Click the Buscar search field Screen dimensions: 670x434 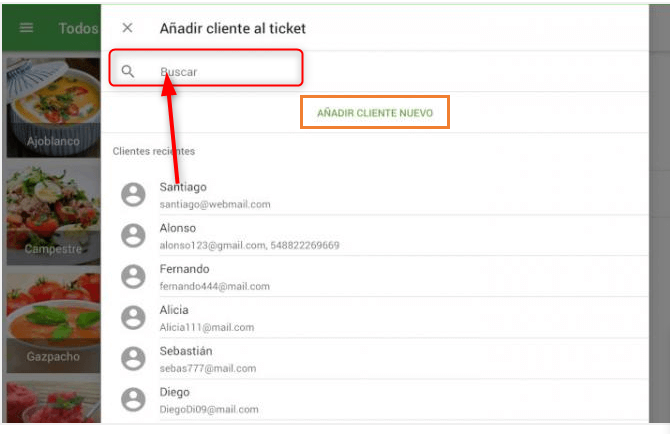(x=225, y=72)
